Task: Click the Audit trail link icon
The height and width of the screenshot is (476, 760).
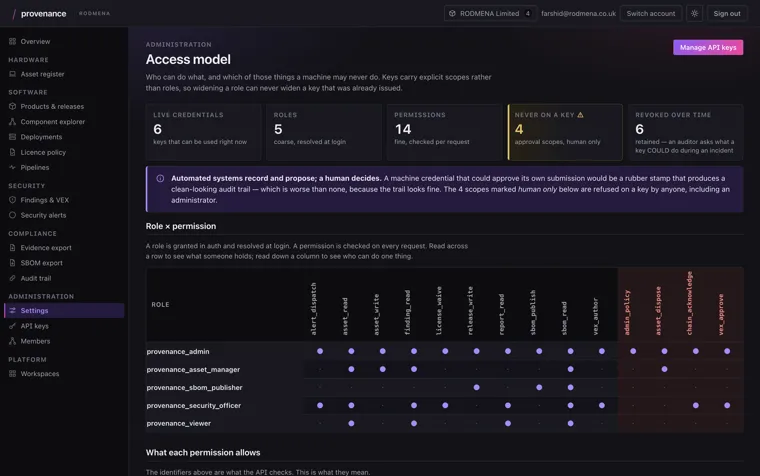Action: [x=13, y=278]
